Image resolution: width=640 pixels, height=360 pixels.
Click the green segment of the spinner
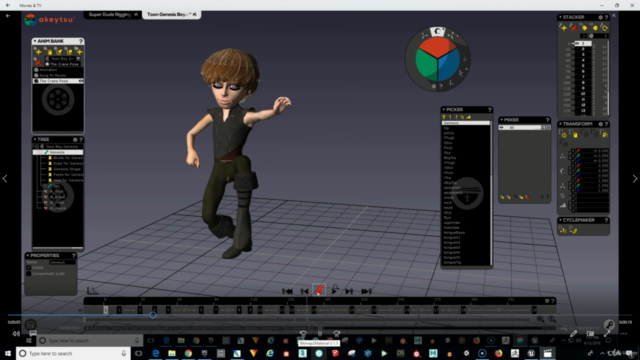(x=426, y=65)
